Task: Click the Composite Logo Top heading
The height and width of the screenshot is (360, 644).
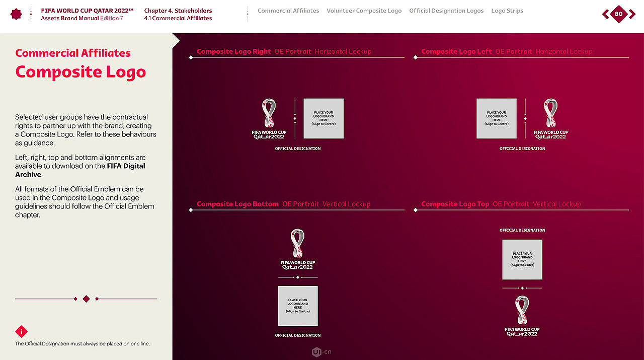Action: (x=455, y=204)
